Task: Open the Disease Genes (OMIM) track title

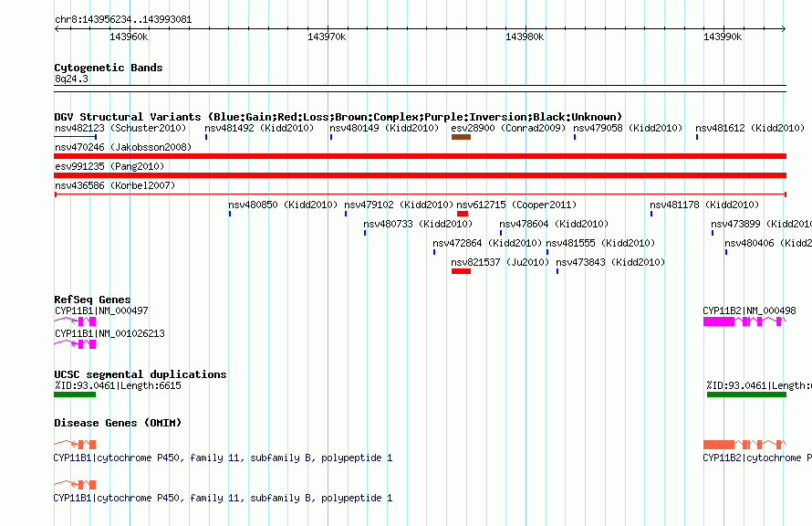Action: (x=118, y=423)
